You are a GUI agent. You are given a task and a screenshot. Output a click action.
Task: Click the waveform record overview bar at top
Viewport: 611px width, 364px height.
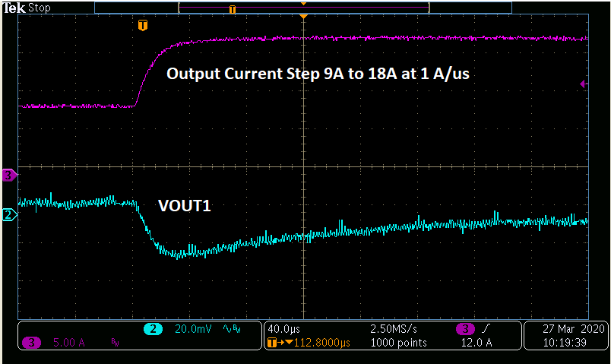point(304,8)
